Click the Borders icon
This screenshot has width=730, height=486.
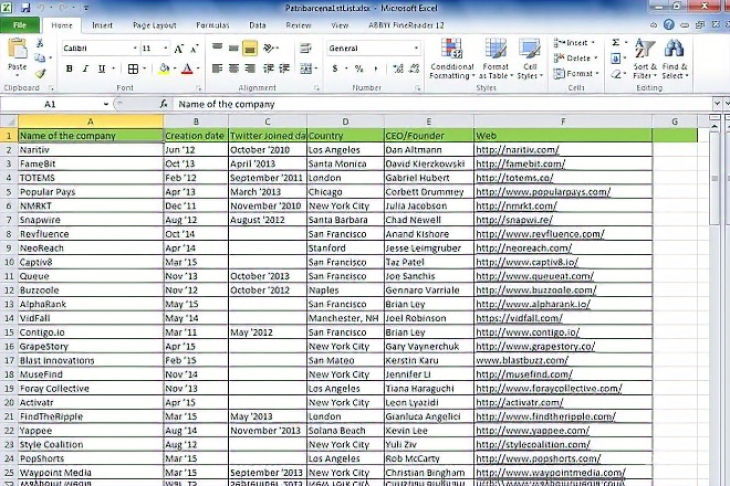(x=133, y=69)
